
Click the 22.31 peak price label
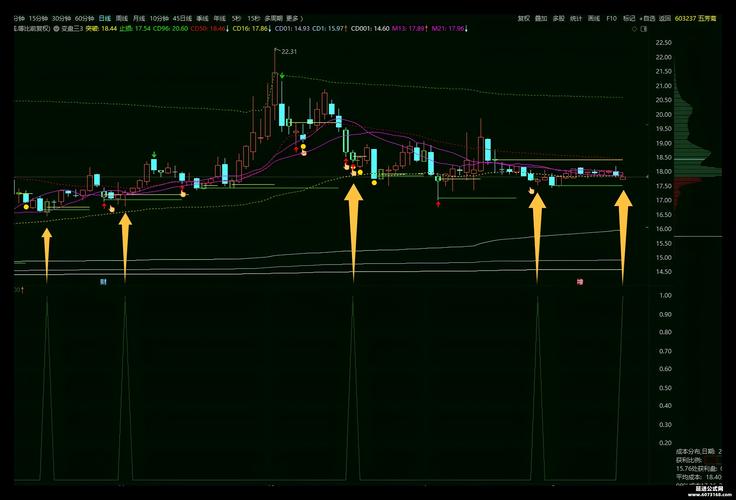[289, 52]
